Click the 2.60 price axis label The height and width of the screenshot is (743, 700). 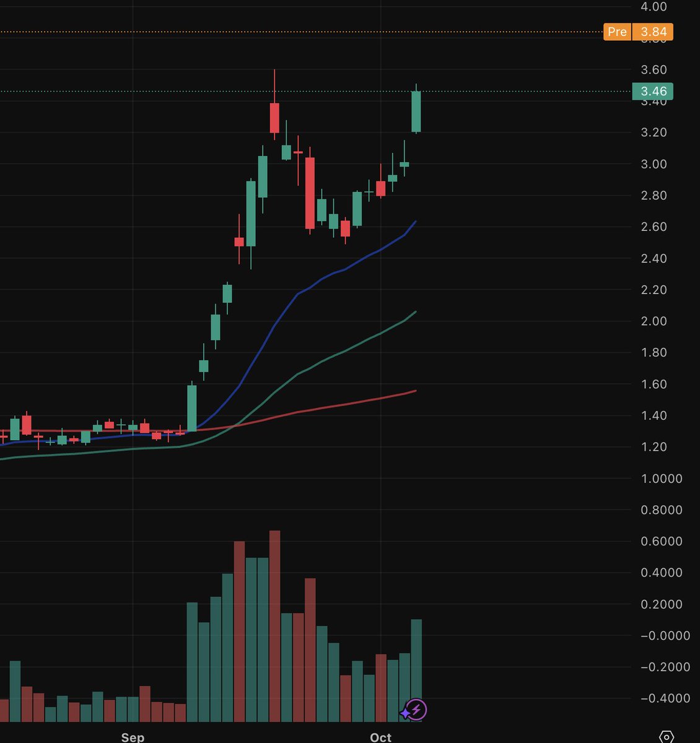654,227
